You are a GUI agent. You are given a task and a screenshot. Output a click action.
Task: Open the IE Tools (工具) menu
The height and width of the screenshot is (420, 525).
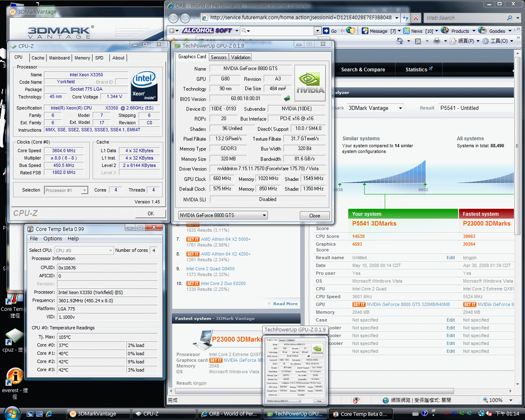tap(498, 41)
